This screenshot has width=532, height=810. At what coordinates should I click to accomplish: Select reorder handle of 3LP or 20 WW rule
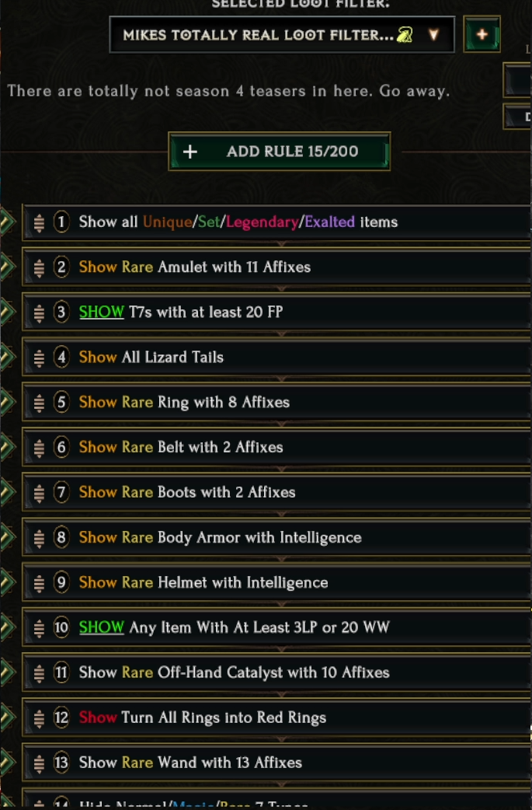[39, 628]
